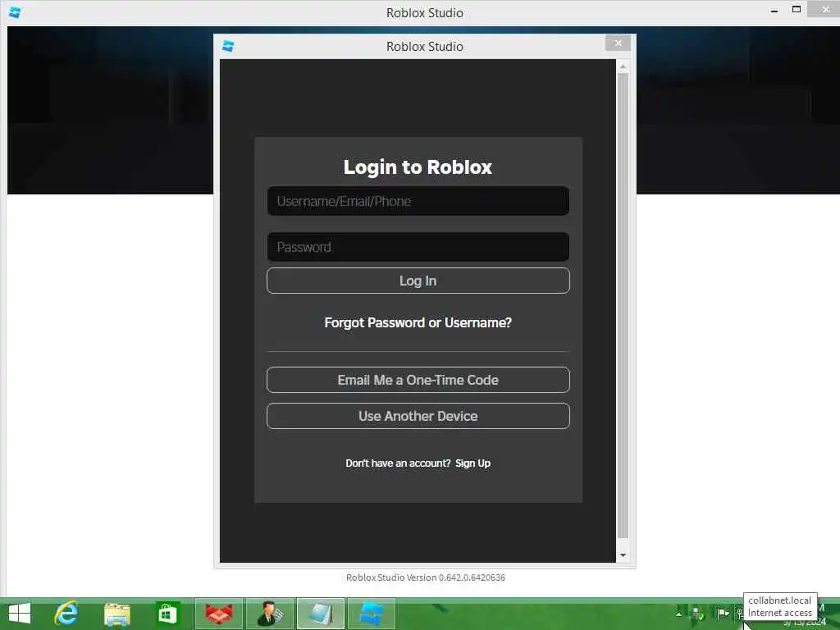This screenshot has width=840, height=630.
Task: Switch to the notepad-style app in taskbar
Action: [321, 614]
